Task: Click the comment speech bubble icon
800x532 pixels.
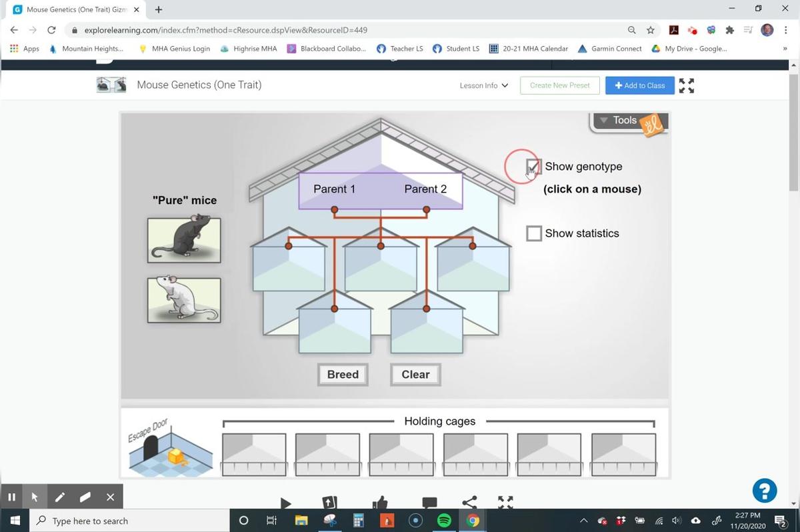Action: [429, 503]
